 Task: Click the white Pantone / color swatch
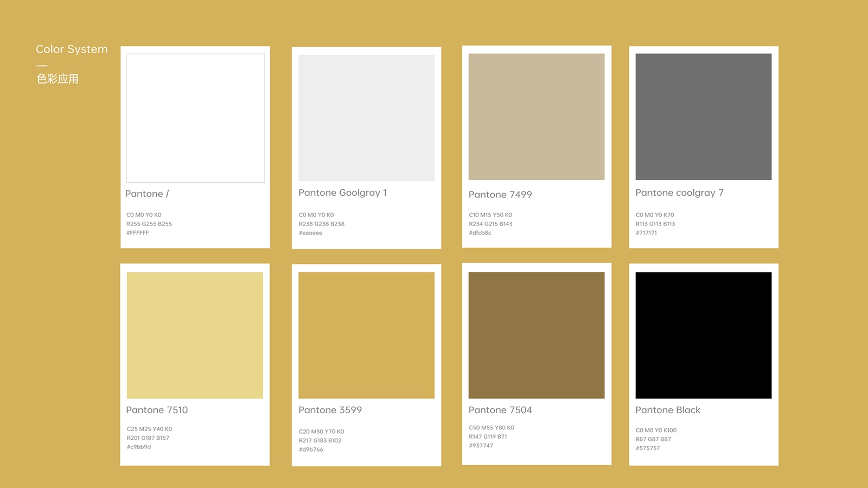click(195, 118)
